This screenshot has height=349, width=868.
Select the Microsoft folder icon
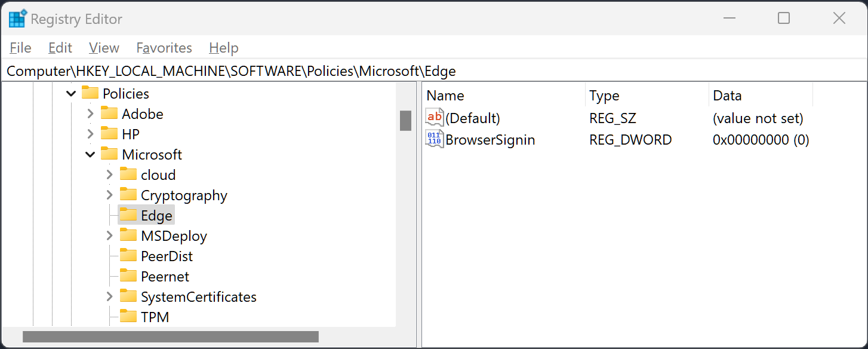(109, 154)
